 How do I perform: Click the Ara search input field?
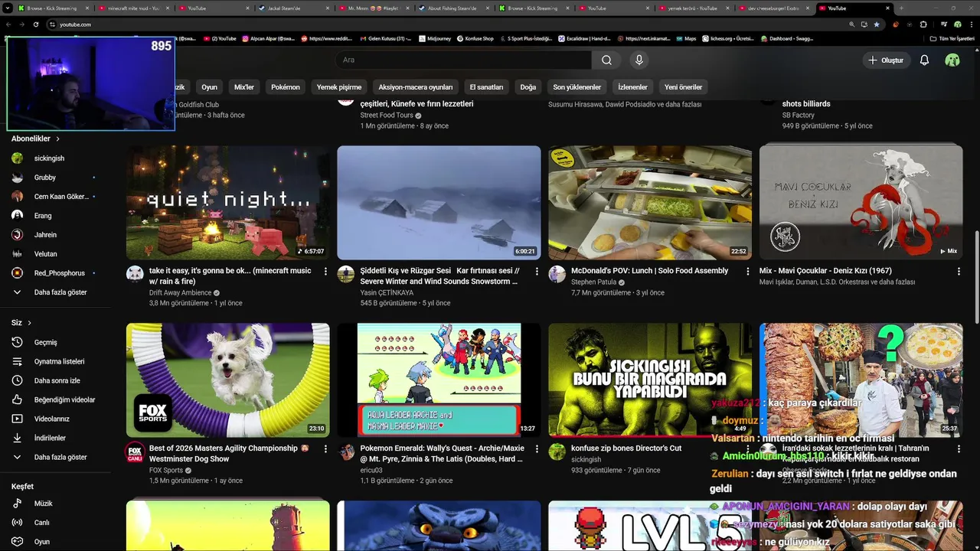pos(462,60)
